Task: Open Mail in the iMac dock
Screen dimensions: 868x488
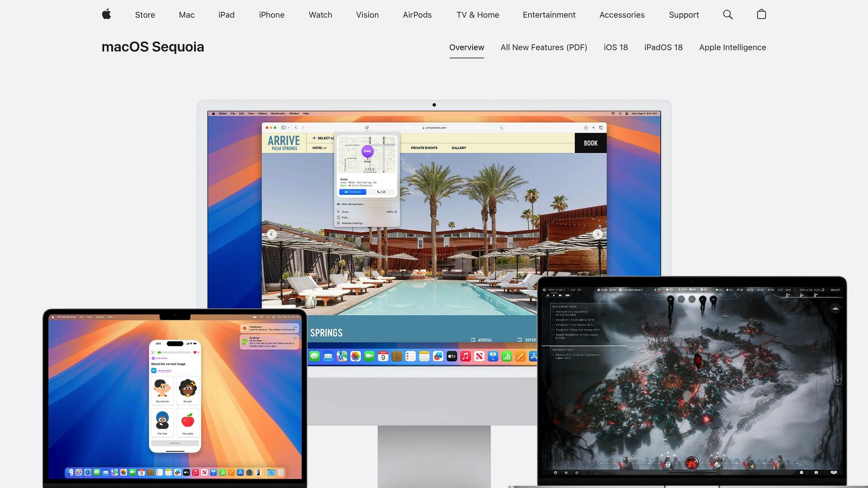Action: 328,356
